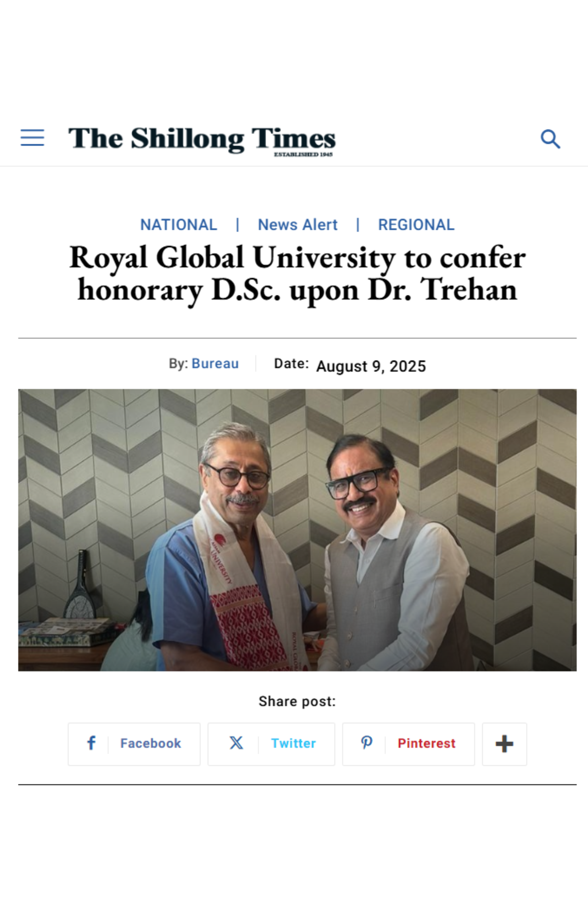This screenshot has height=911, width=588.
Task: Click the Pinterest 'P' icon
Action: (367, 743)
